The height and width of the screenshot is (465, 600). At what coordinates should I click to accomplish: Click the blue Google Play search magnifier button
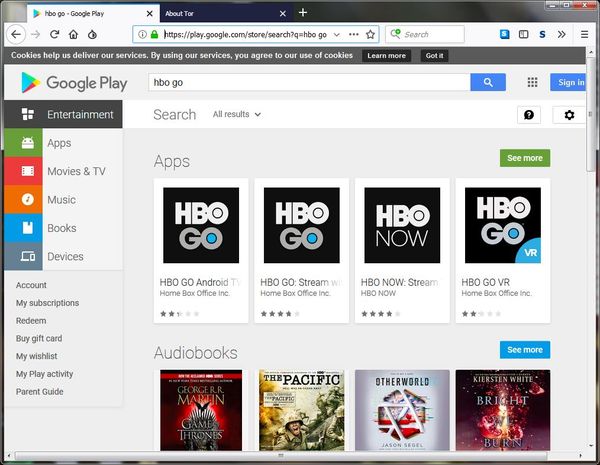pos(488,82)
